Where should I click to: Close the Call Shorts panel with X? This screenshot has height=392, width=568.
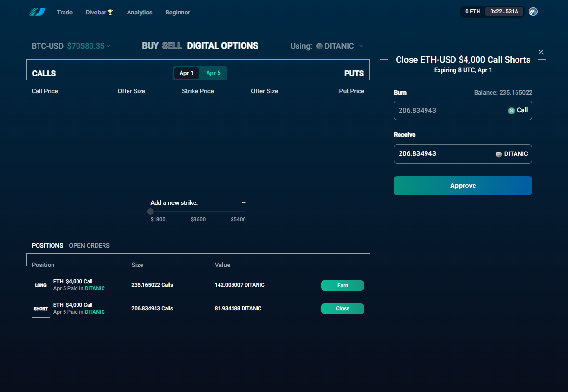pos(541,52)
